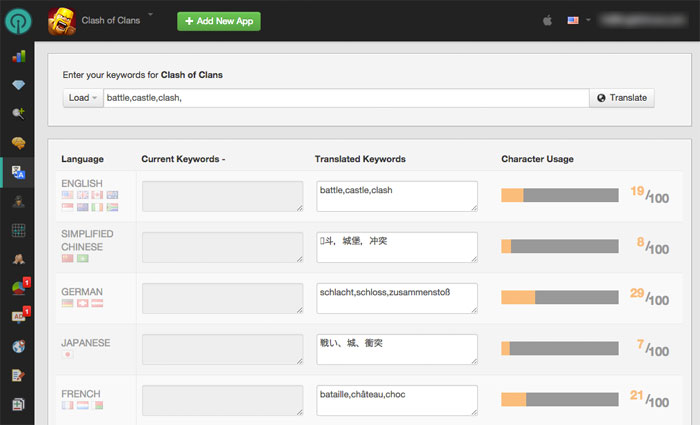The height and width of the screenshot is (425, 700).
Task: Open the Clash of Clans app switcher dropdown
Action: (x=150, y=14)
